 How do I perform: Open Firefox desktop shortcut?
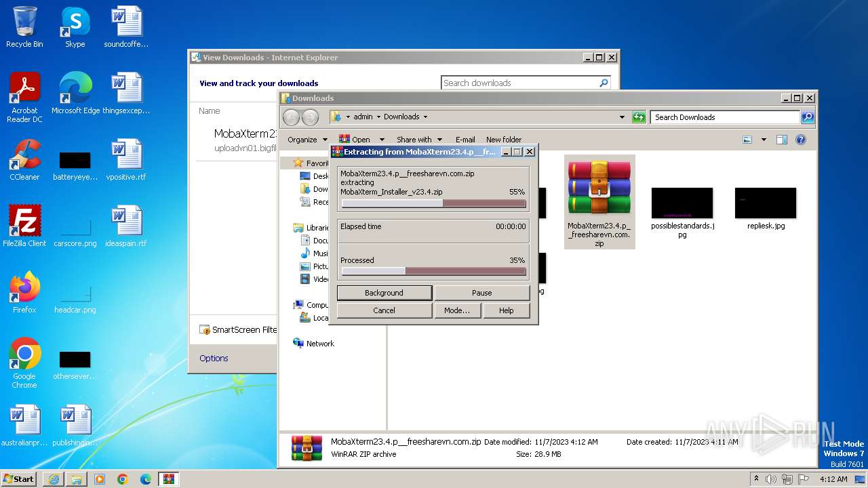pyautogui.click(x=24, y=293)
